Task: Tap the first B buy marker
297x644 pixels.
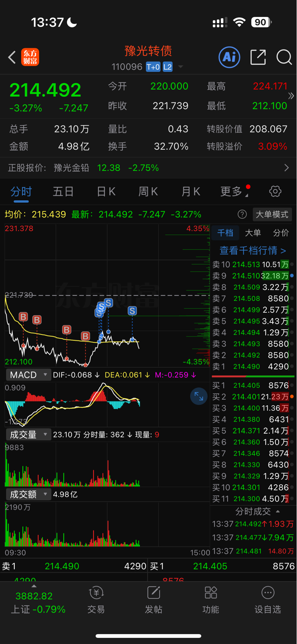Action: click(23, 317)
